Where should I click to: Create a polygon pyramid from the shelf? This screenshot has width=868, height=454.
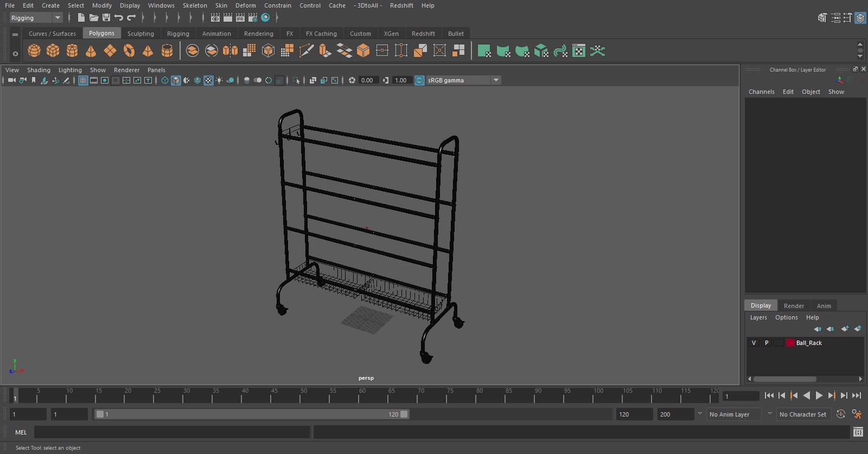pyautogui.click(x=148, y=51)
